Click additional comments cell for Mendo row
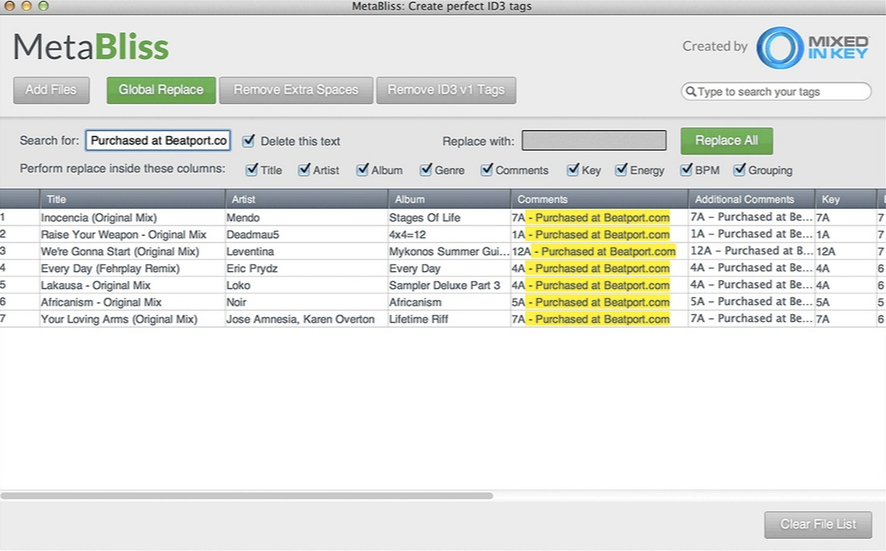The width and height of the screenshot is (886, 551). pos(752,217)
